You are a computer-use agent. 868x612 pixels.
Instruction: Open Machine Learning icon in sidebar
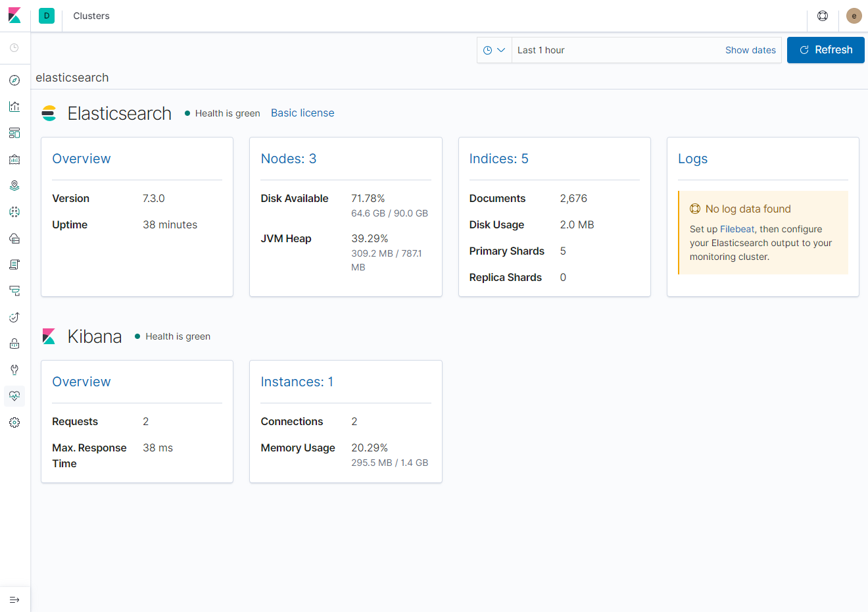14,212
